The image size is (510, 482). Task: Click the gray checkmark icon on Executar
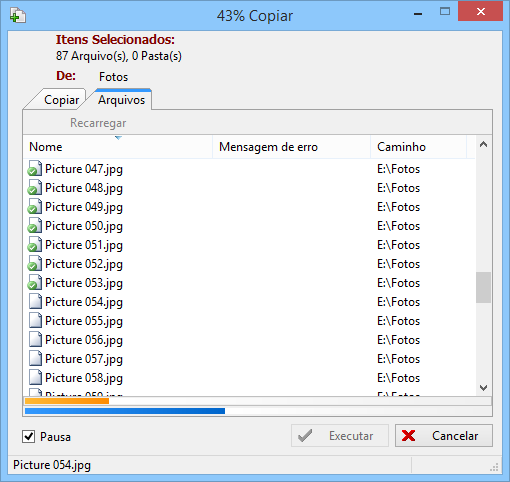pyautogui.click(x=305, y=436)
